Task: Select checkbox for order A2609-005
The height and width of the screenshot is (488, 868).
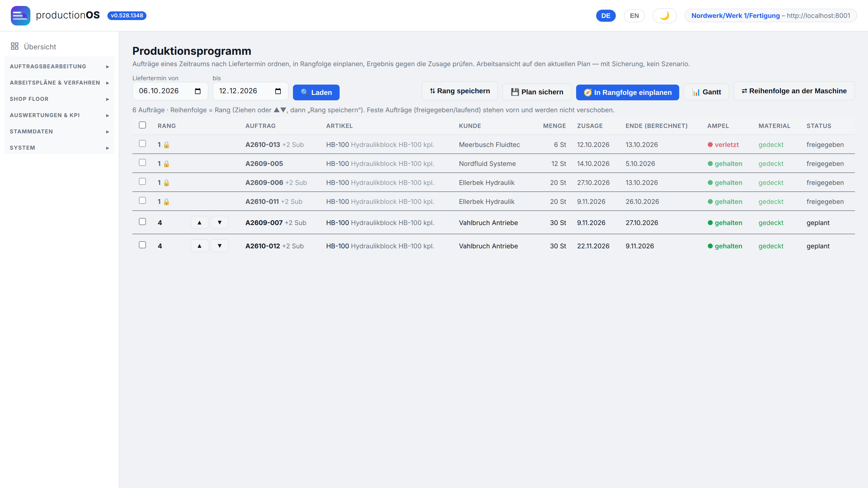Action: pyautogui.click(x=142, y=162)
